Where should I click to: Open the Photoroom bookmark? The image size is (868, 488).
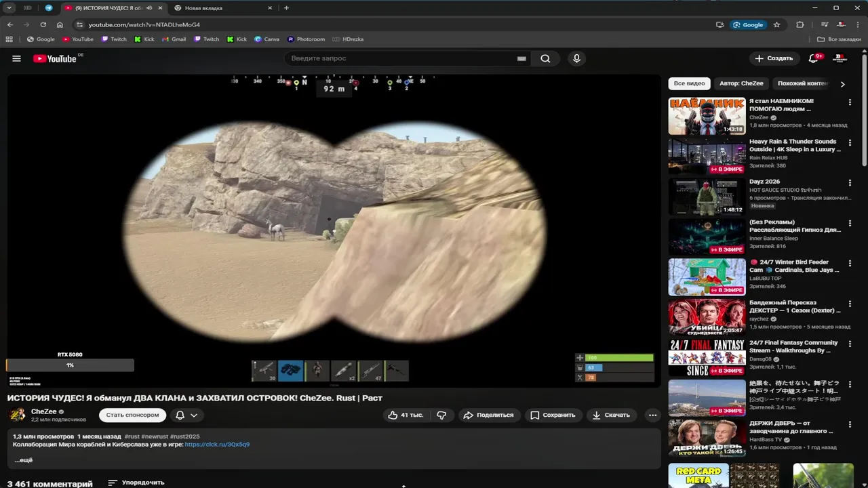click(x=306, y=39)
